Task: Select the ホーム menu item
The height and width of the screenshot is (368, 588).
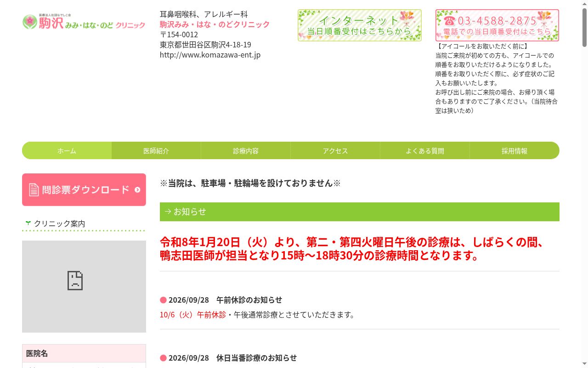Action: tap(67, 150)
